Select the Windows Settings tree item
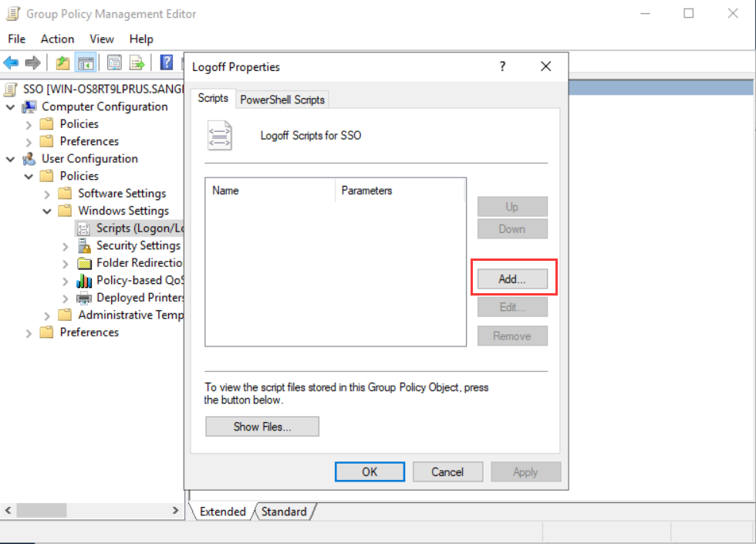The height and width of the screenshot is (544, 756). [x=123, y=211]
